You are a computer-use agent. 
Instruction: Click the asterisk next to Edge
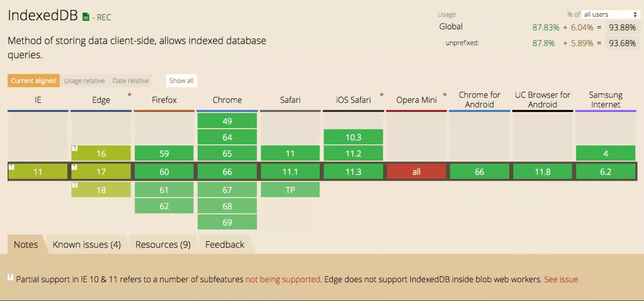[x=129, y=95]
